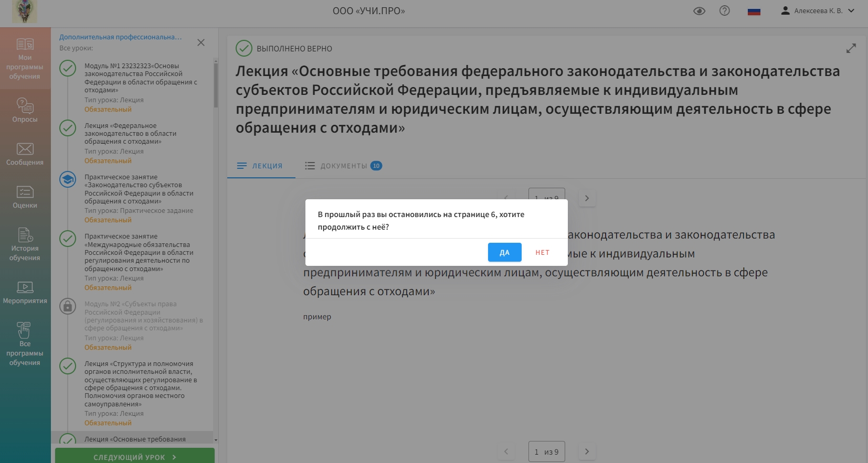868x463 pixels.
Task: Click the status check icon of Модуль №1
Action: (x=68, y=68)
